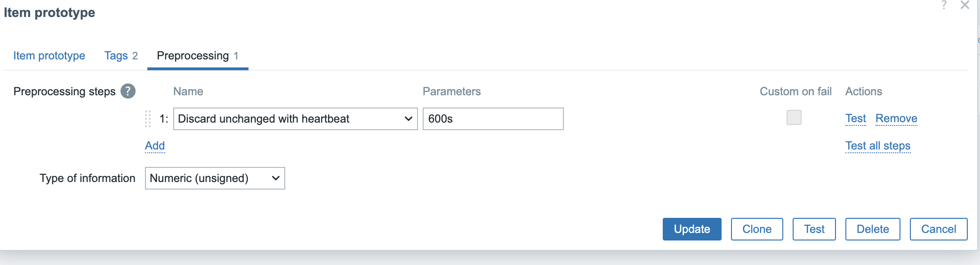
Task: Add a new preprocessing step
Action: point(155,146)
